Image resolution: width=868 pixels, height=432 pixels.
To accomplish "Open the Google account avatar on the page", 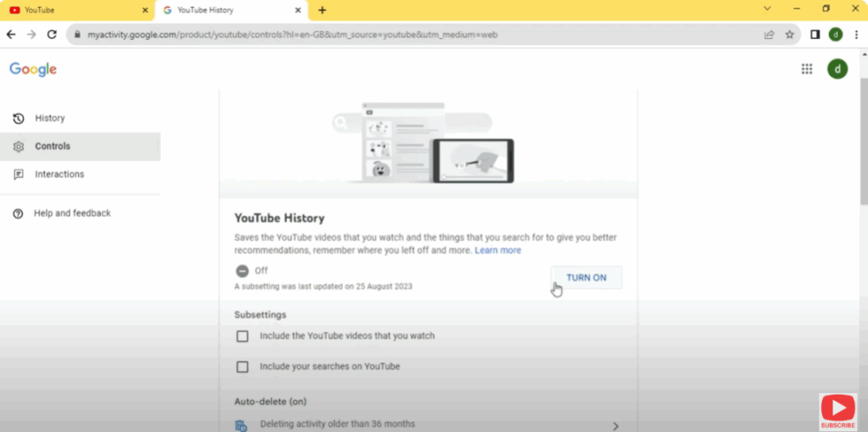I will click(837, 69).
